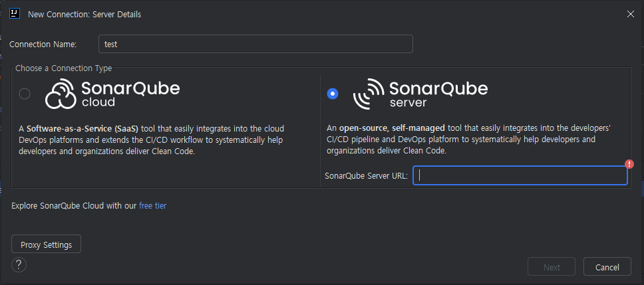Select the SonarQube Cloud radio button
Image resolution: width=644 pixels, height=285 pixels.
click(x=25, y=94)
